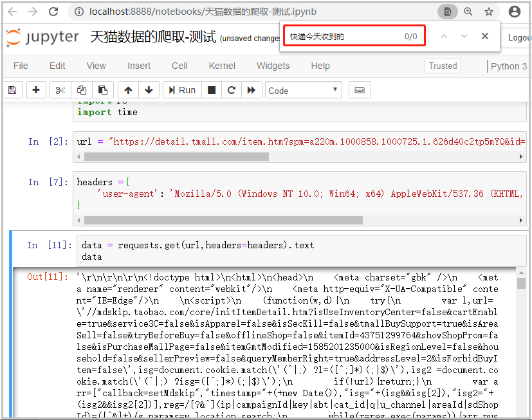Click the find-in-page icon in address bar
The image size is (532, 420).
click(x=448, y=12)
